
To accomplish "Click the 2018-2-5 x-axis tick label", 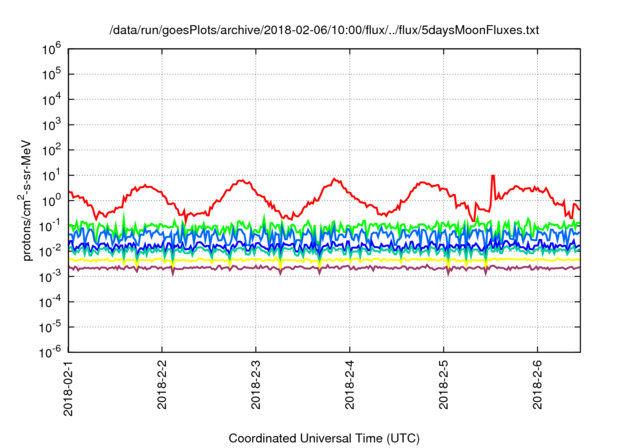I will [x=444, y=384].
